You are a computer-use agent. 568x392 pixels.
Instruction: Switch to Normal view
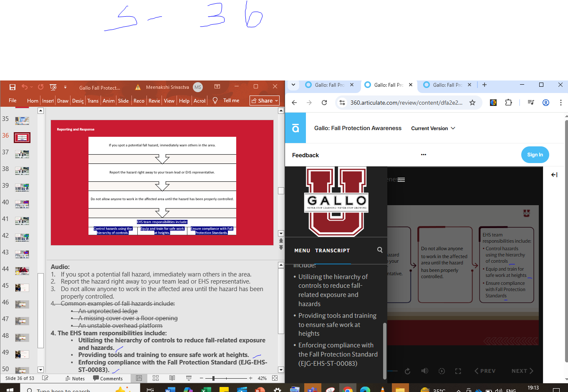[x=139, y=378]
